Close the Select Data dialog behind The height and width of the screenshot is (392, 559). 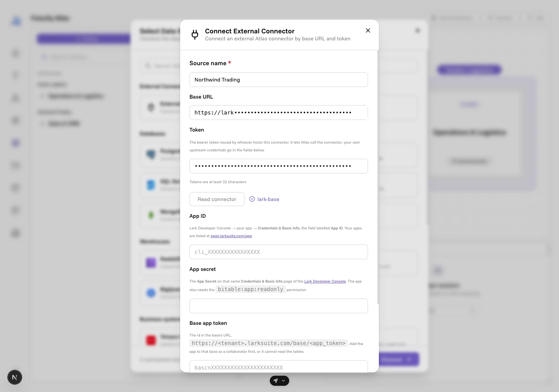point(418,30)
